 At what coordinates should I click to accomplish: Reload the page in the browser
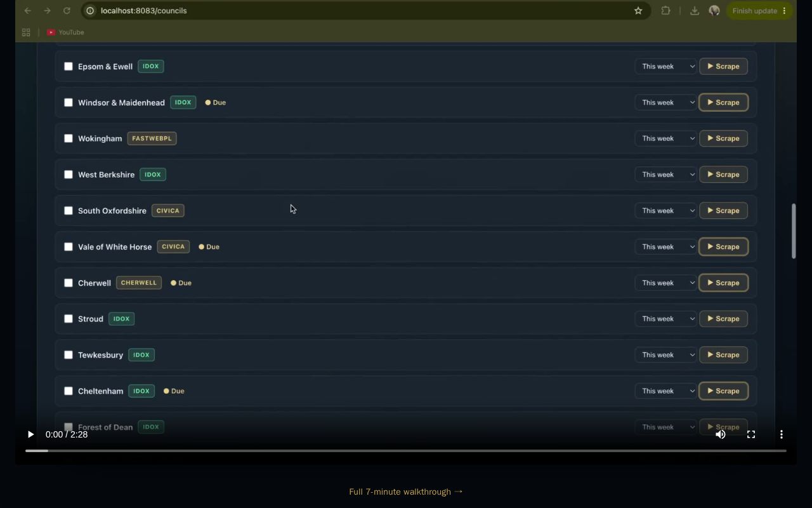(x=67, y=11)
